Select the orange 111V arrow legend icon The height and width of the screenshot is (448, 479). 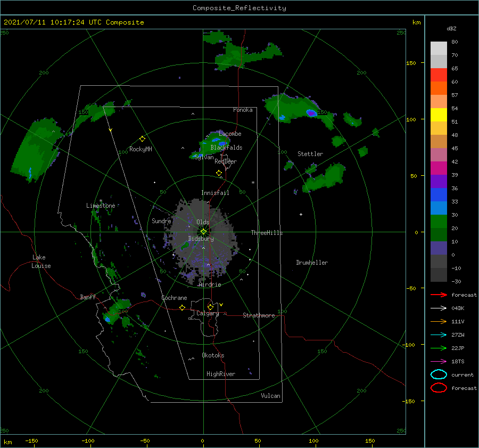[439, 321]
